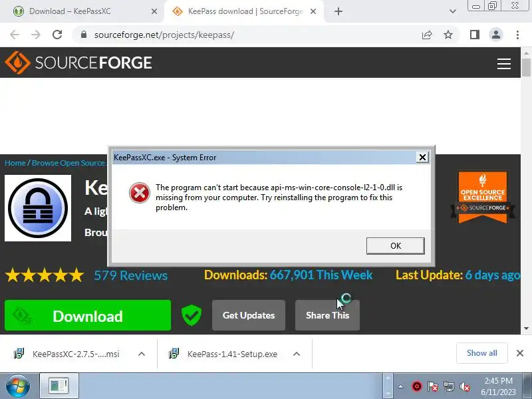Click the scrollbar down arrow
The image size is (532, 399).
click(x=526, y=328)
